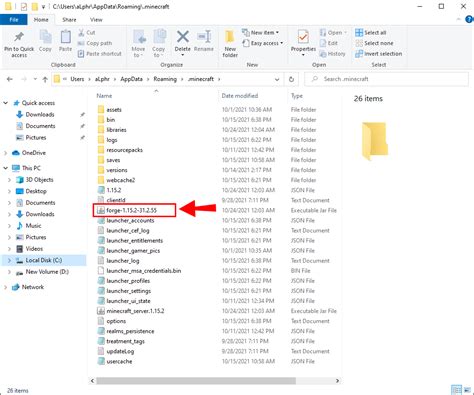Click Roaming in address breadcrumb
The image size is (474, 395).
click(165, 79)
